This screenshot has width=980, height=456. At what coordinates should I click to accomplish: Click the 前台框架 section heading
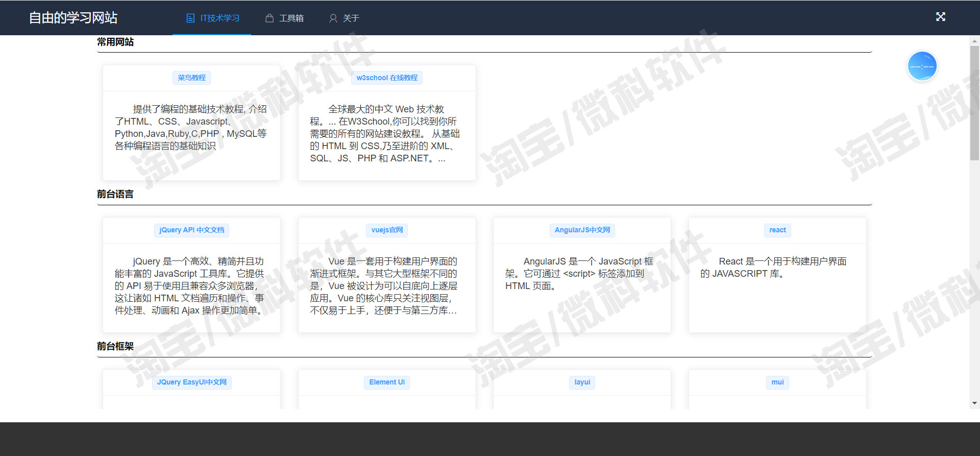[x=115, y=346]
